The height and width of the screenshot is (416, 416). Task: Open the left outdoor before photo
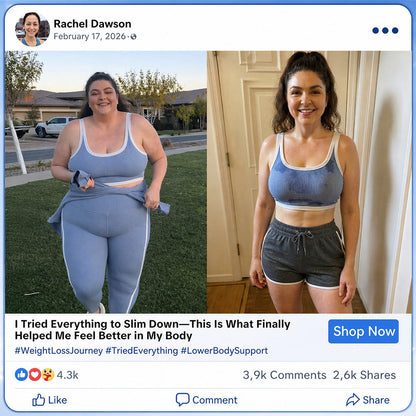(106, 182)
